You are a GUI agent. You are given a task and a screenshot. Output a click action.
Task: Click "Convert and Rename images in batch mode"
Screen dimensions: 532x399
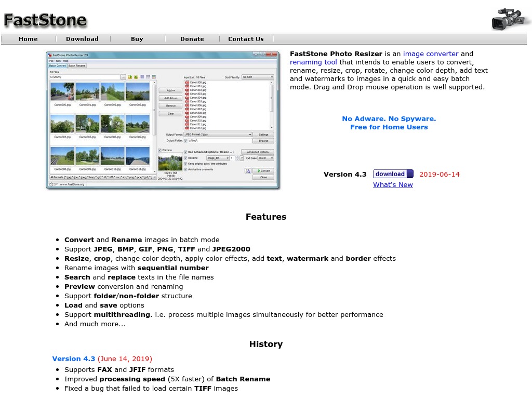coord(142,240)
